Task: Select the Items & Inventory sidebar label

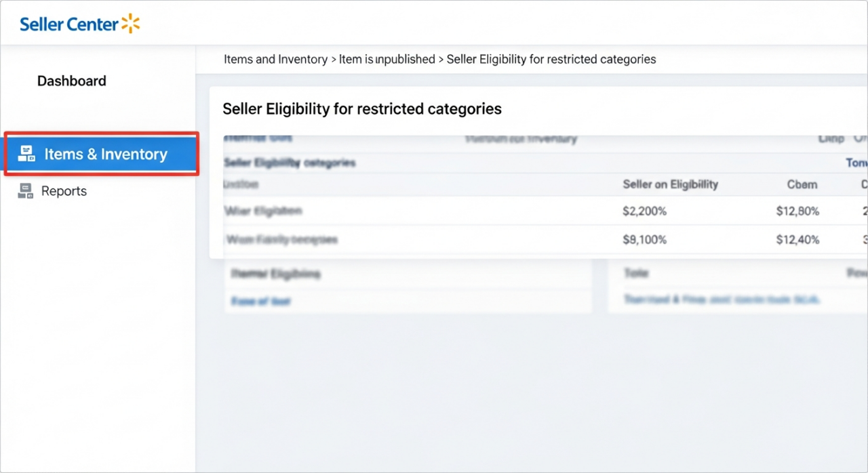Action: [x=106, y=155]
